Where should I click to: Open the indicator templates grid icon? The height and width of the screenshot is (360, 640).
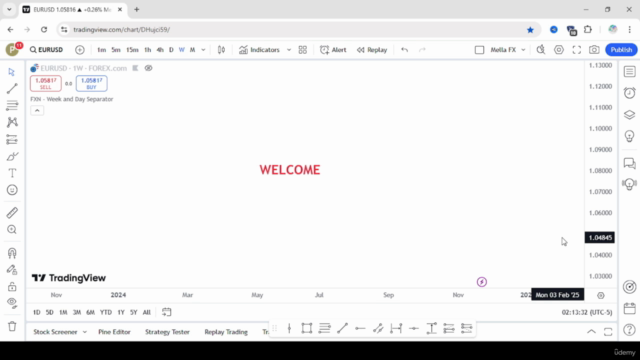pyautogui.click(x=302, y=50)
